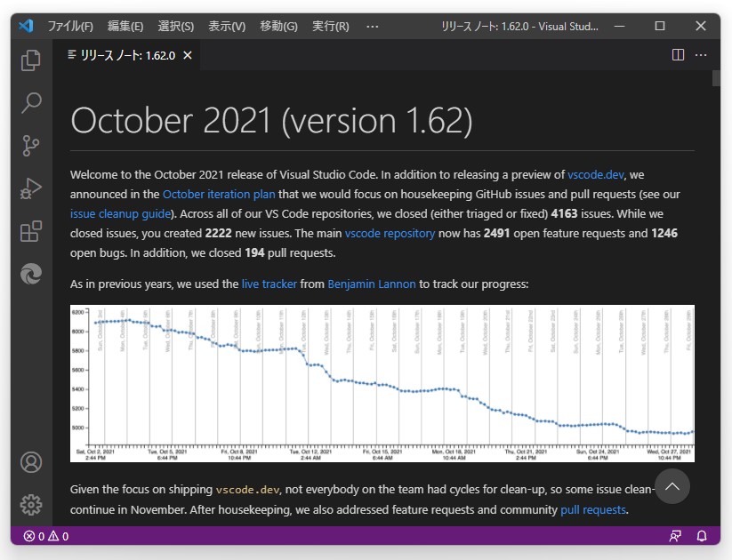Show notifications via the bell icon
This screenshot has height=560, width=732.
coord(701,537)
